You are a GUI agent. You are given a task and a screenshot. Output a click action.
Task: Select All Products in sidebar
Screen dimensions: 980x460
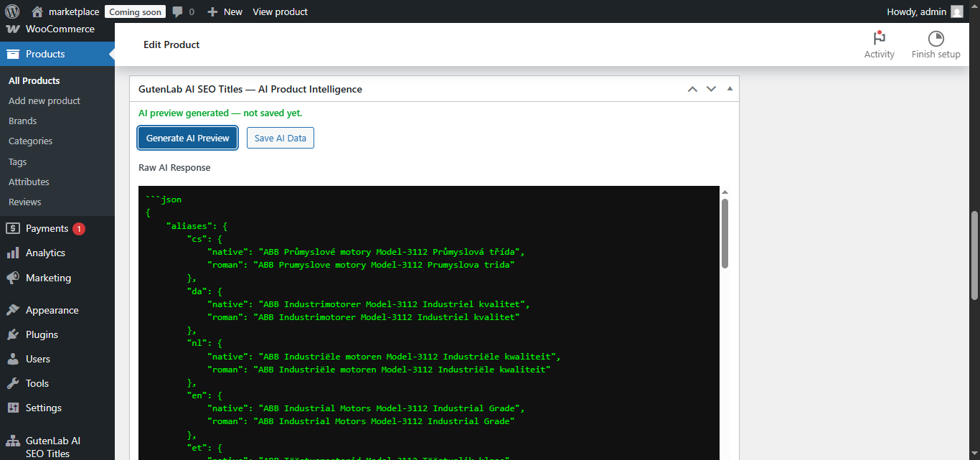[x=32, y=80]
